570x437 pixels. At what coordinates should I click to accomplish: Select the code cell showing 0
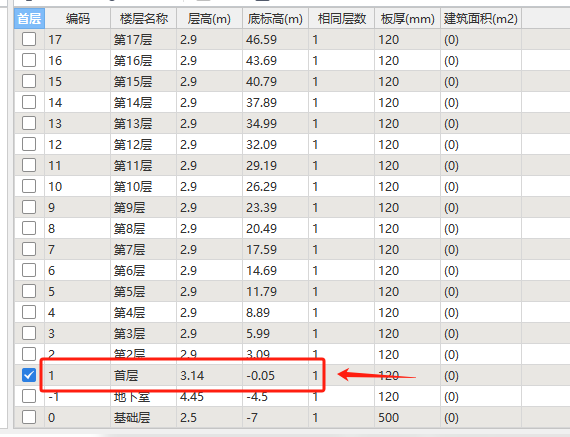click(77, 417)
